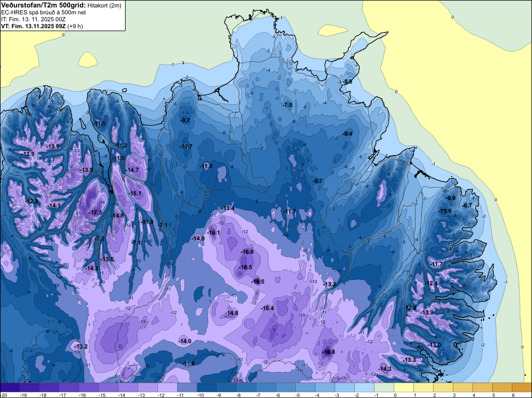
Task: Click the -13.5 temperature label
Action: pos(107,259)
